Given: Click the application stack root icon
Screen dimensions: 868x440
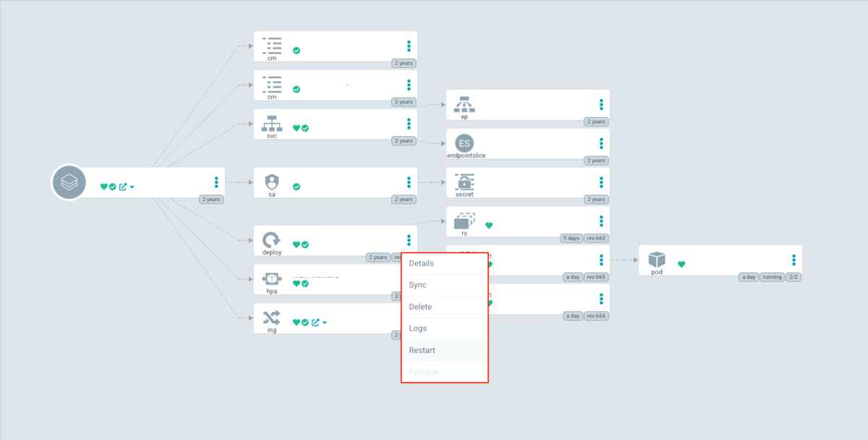Looking at the screenshot, I should (x=69, y=182).
